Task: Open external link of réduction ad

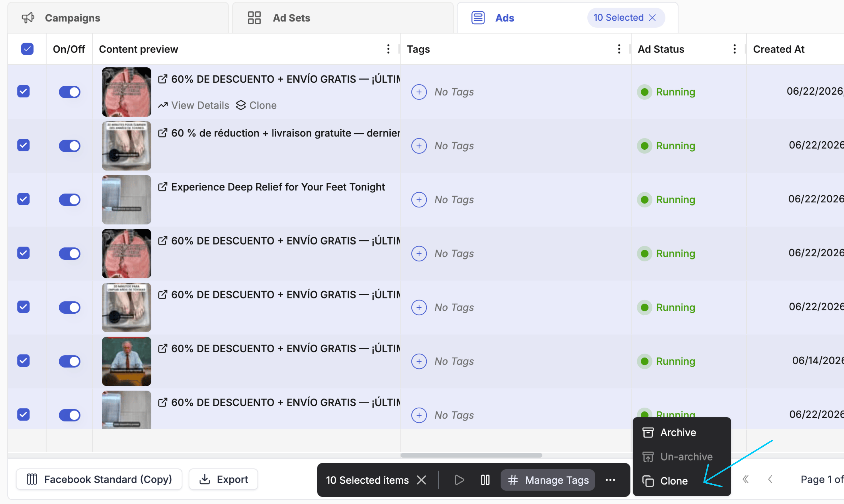Action: click(x=163, y=133)
